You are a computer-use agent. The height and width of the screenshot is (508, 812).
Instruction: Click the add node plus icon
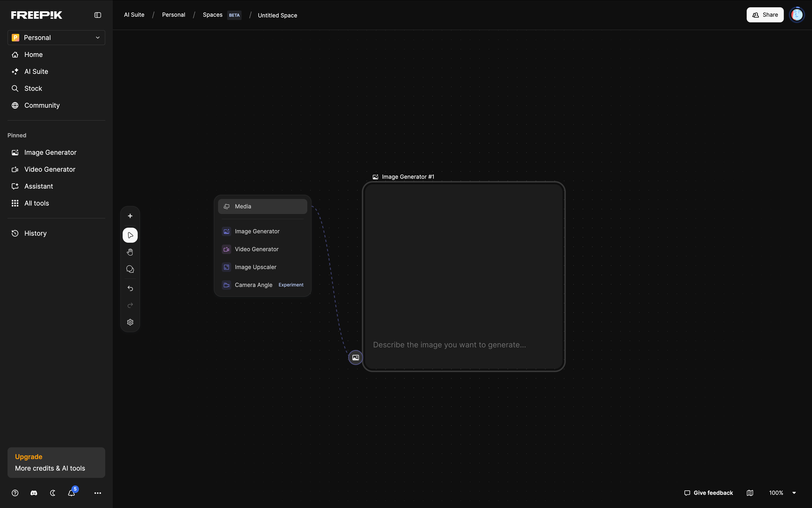point(130,216)
